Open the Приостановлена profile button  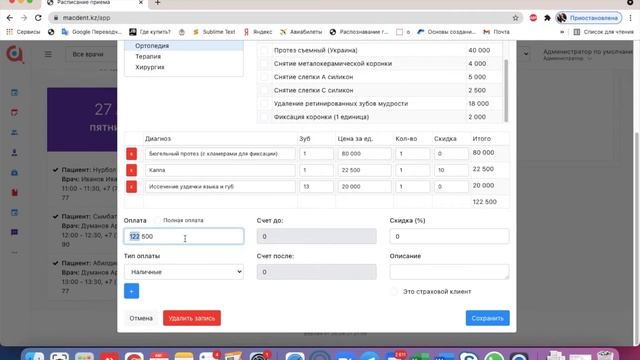coord(589,18)
